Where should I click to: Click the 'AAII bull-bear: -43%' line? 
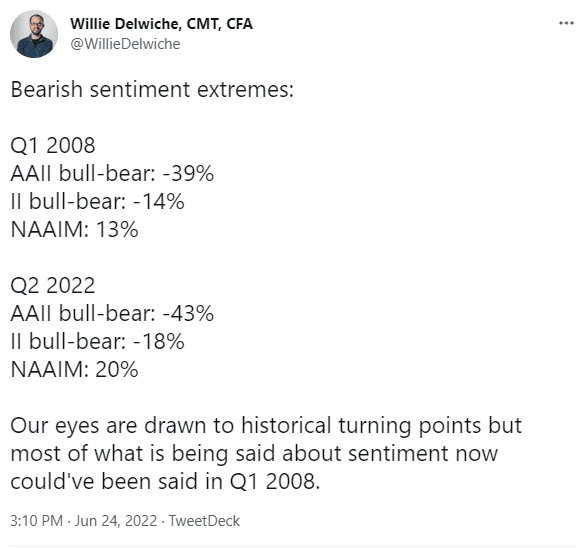(x=112, y=313)
